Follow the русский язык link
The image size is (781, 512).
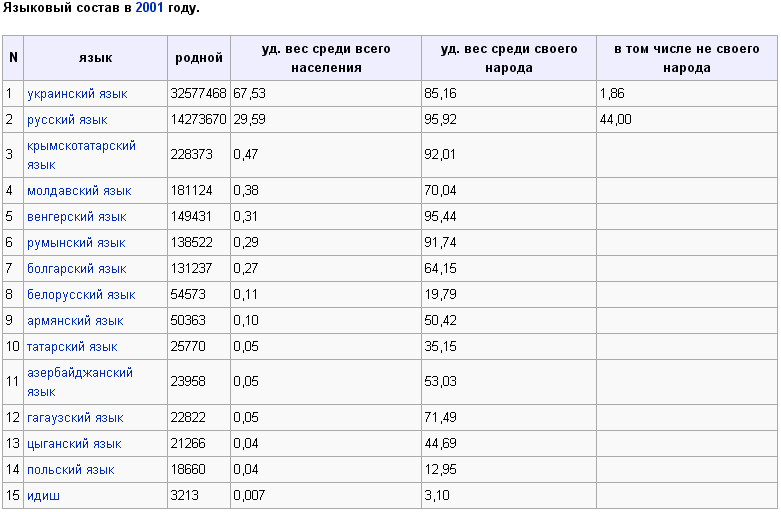[67, 120]
